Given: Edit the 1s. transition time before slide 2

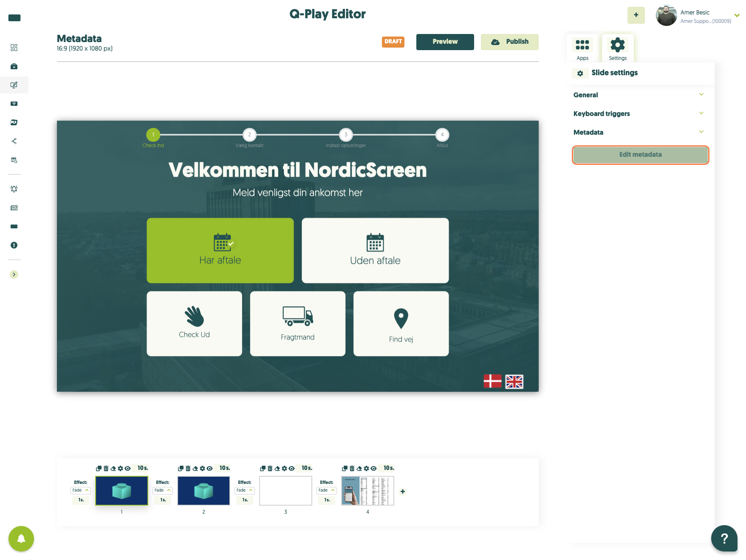Looking at the screenshot, I should pyautogui.click(x=163, y=500).
